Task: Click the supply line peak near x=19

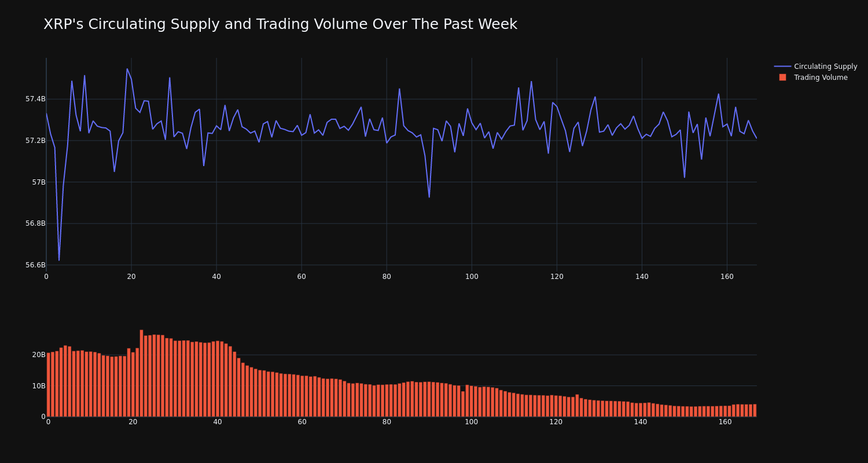Action: click(127, 69)
